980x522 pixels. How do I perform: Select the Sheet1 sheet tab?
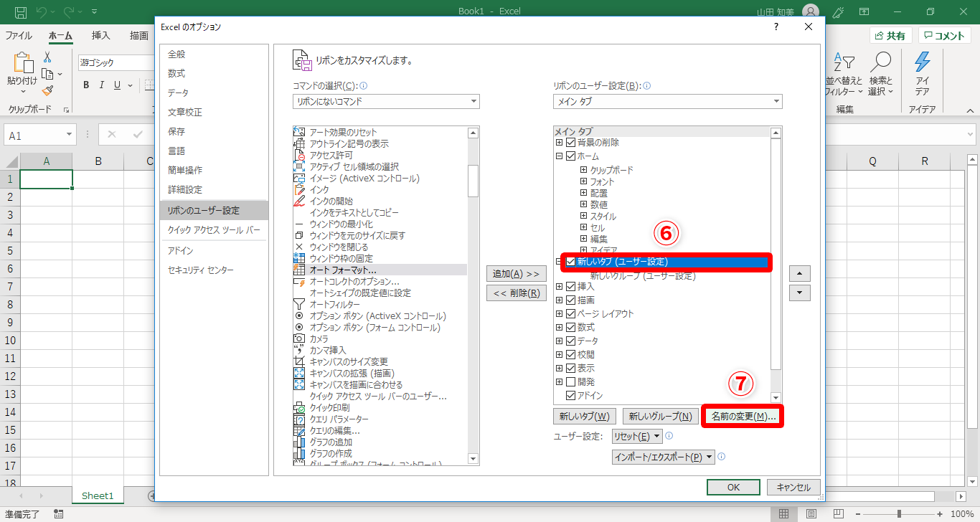[98, 495]
